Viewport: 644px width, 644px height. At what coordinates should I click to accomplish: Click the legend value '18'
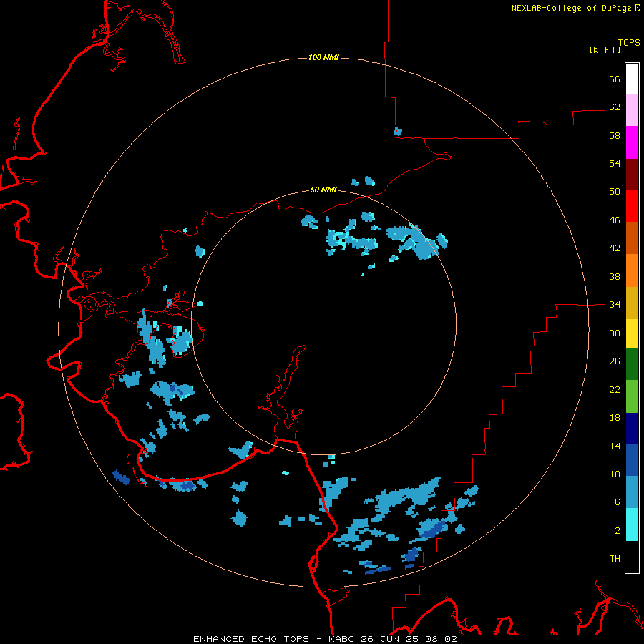(x=615, y=418)
